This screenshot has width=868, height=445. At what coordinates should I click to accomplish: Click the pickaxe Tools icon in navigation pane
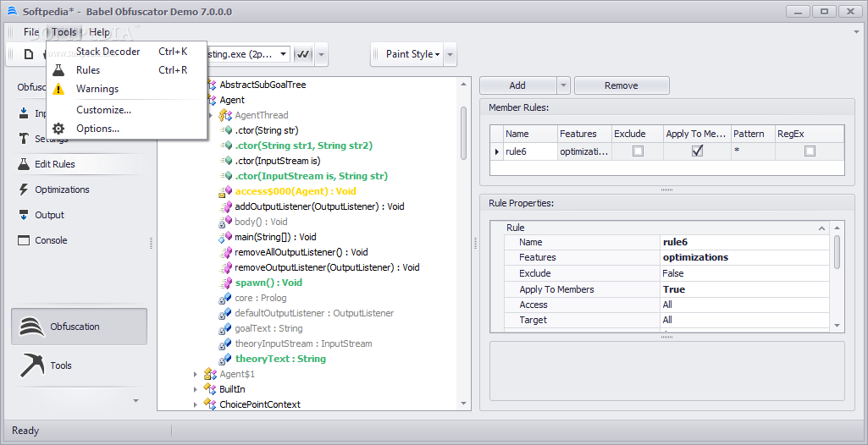coord(31,365)
